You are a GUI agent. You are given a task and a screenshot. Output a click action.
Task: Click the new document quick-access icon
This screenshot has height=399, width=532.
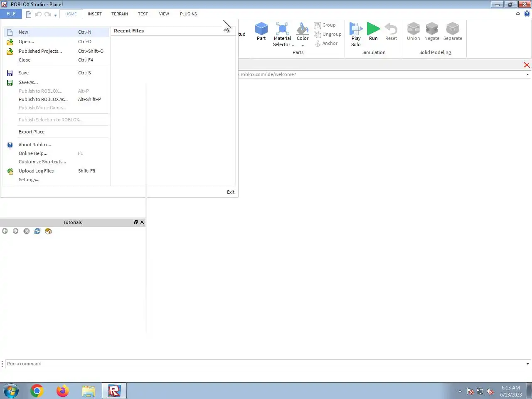click(x=29, y=14)
